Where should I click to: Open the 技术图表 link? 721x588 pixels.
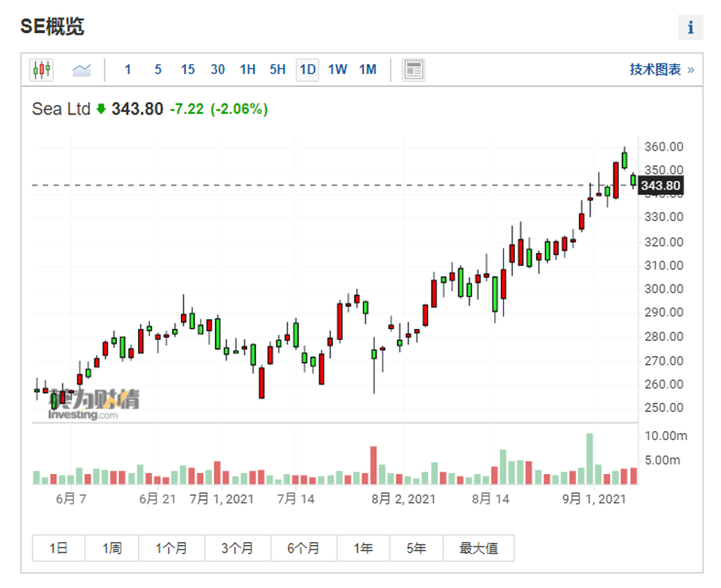click(x=662, y=70)
